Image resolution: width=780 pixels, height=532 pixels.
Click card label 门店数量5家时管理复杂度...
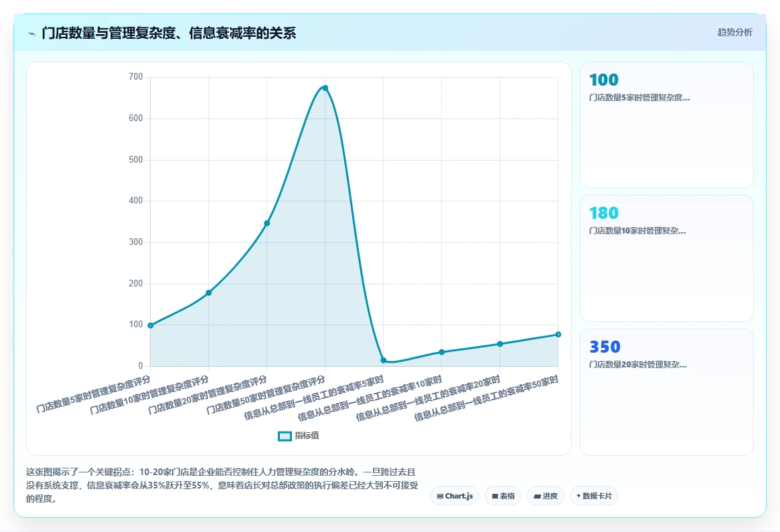click(639, 98)
